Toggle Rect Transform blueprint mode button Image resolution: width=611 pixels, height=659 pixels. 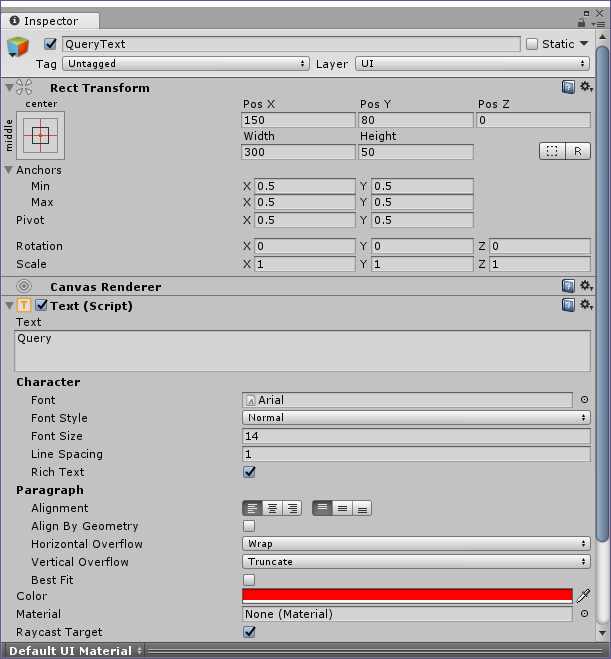click(552, 151)
